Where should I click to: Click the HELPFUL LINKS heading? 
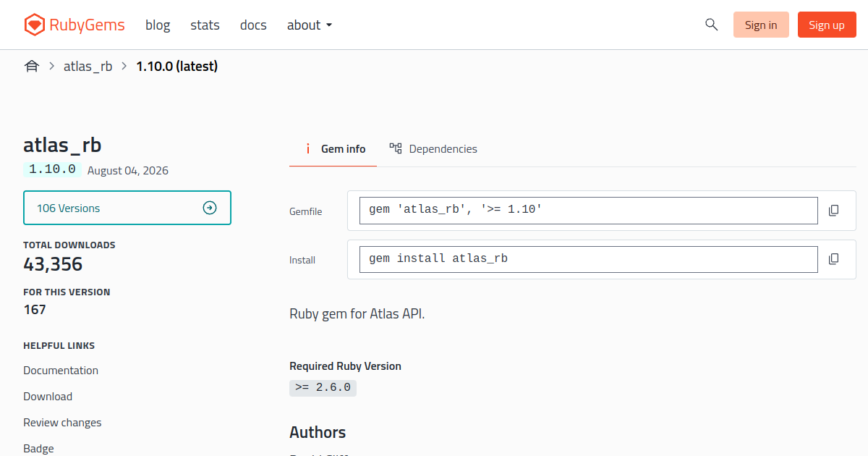[59, 346]
